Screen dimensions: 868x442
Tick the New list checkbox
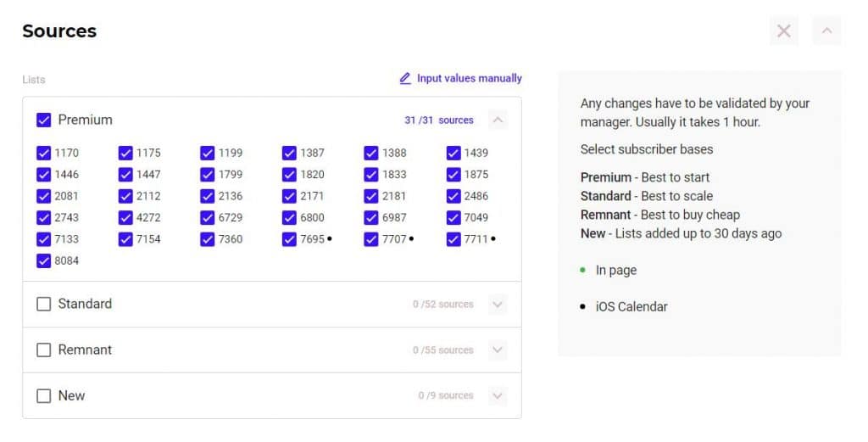[x=44, y=395]
